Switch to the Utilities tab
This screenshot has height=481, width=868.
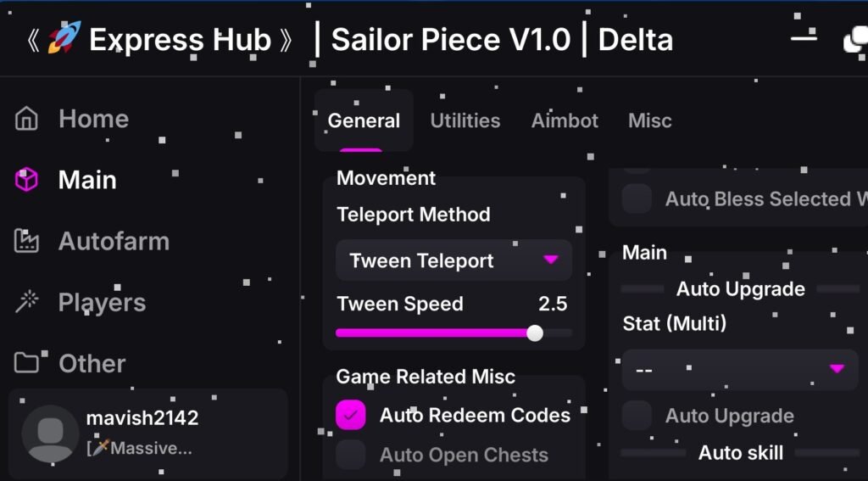[465, 120]
